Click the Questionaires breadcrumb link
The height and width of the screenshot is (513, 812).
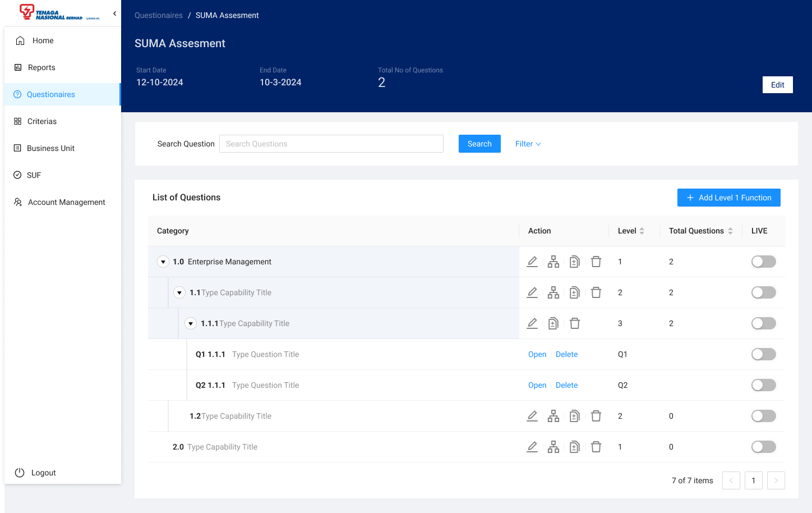click(159, 15)
